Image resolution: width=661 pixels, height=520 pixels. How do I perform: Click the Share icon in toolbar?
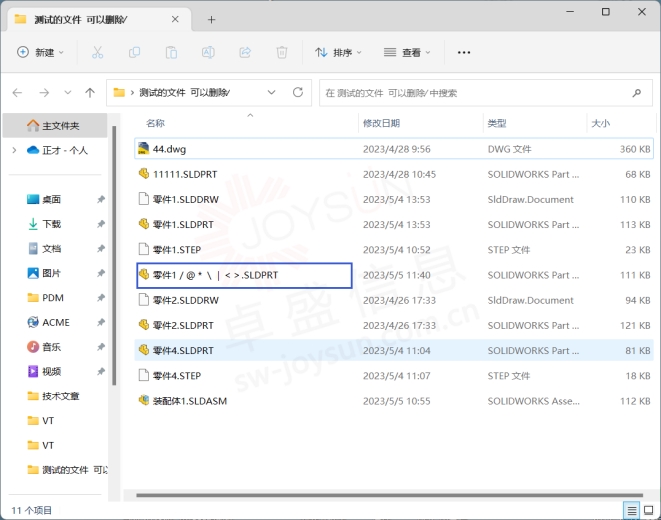(245, 52)
